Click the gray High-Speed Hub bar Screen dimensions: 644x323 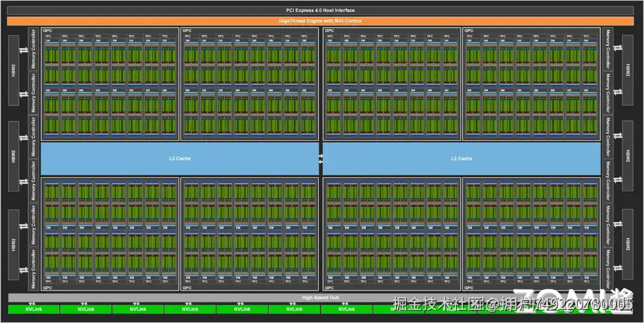(x=320, y=297)
